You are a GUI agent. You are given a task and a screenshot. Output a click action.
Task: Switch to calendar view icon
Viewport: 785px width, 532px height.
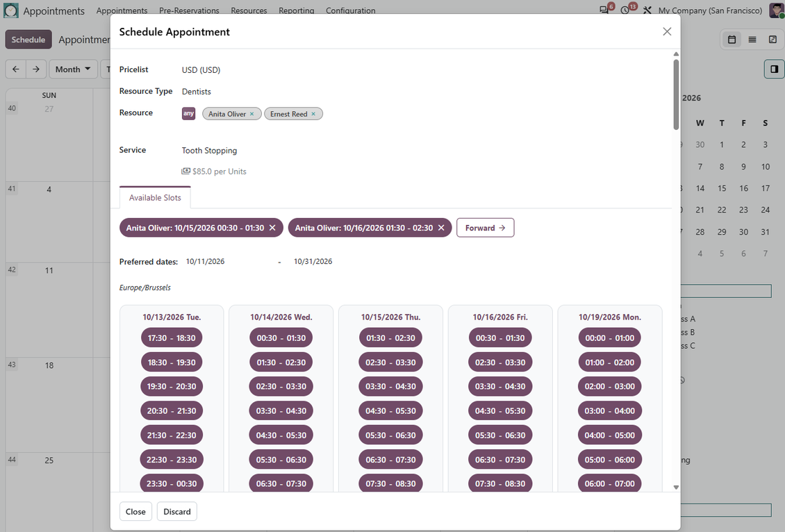click(x=732, y=40)
